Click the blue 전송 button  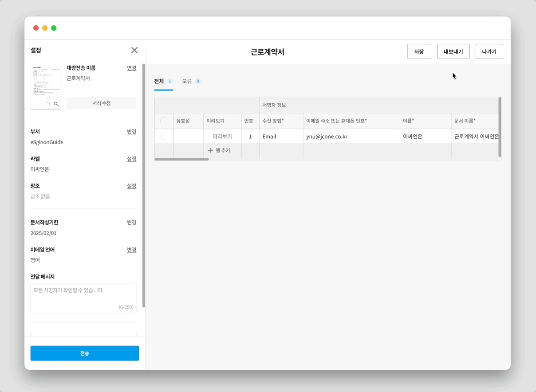click(x=85, y=353)
